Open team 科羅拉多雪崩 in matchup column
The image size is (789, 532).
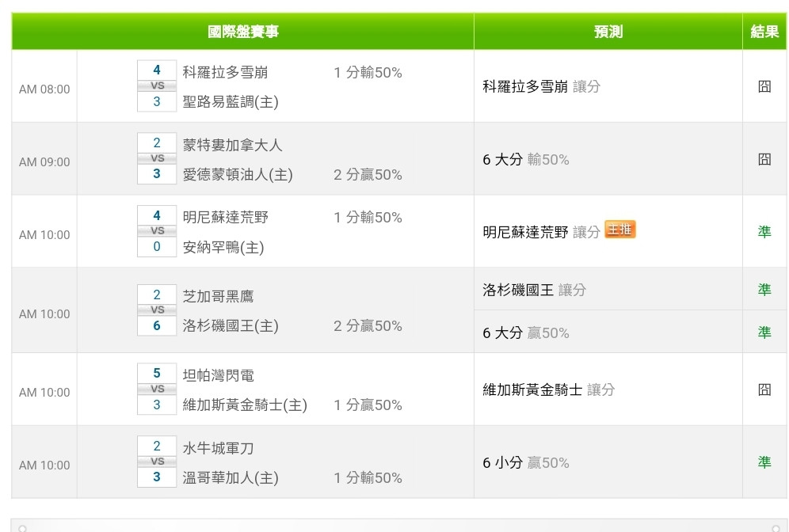[x=225, y=72]
